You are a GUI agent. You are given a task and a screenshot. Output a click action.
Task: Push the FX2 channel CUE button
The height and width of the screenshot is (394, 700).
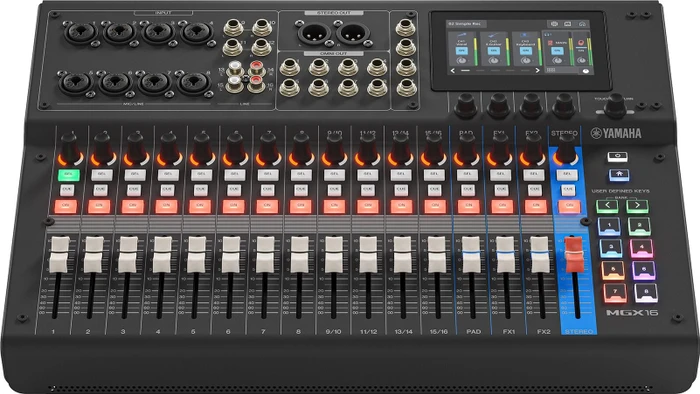point(535,190)
